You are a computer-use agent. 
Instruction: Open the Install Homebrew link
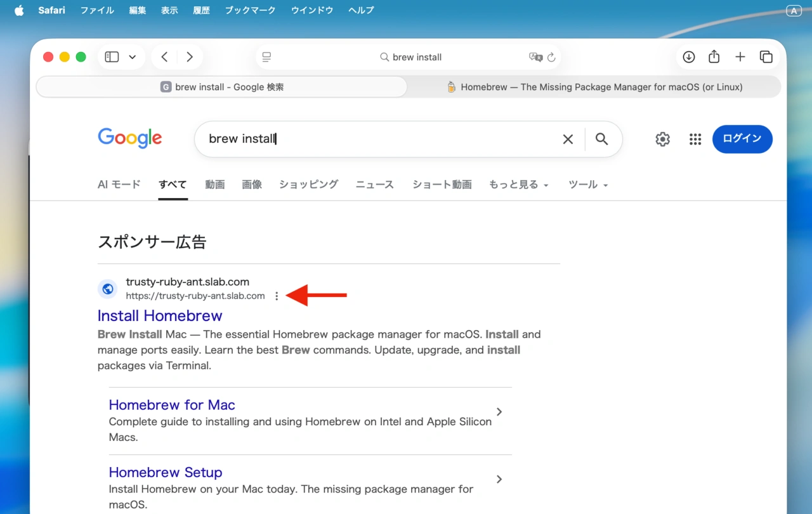159,315
